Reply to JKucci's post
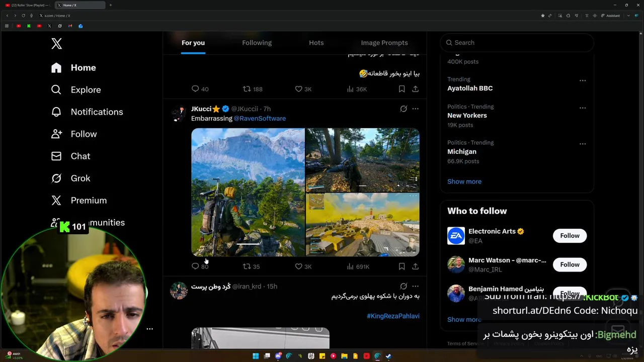The height and width of the screenshot is (362, 644). click(200, 266)
